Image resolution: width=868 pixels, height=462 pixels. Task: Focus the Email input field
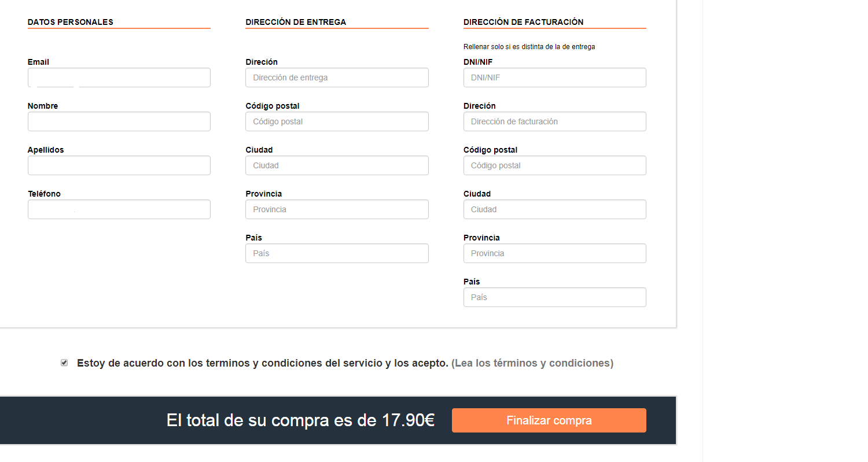[119, 77]
